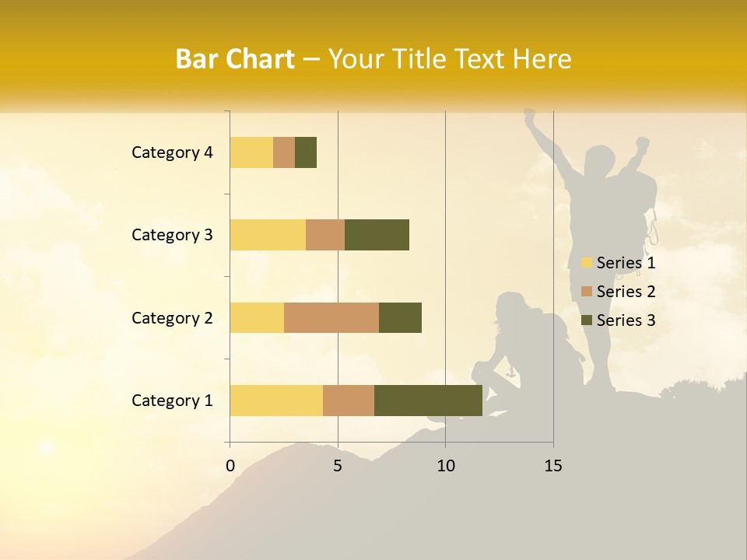Click the Series 3 olive legend swatch
The height and width of the screenshot is (560, 747).
click(587, 320)
